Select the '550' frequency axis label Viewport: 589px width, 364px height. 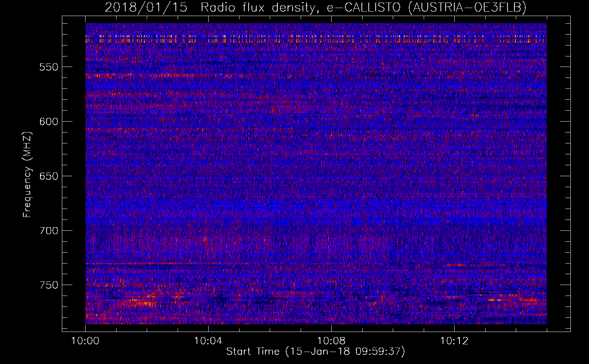click(49, 67)
